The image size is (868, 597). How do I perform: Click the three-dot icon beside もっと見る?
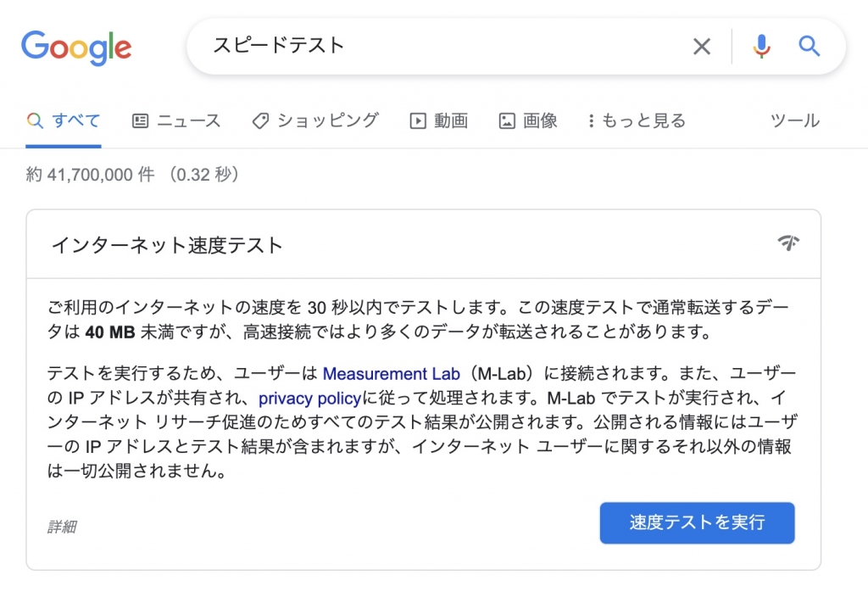[591, 120]
